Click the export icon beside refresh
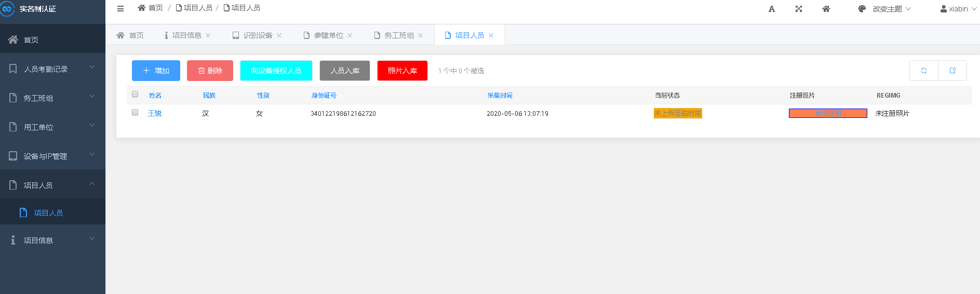This screenshot has width=980, height=294. click(x=952, y=71)
